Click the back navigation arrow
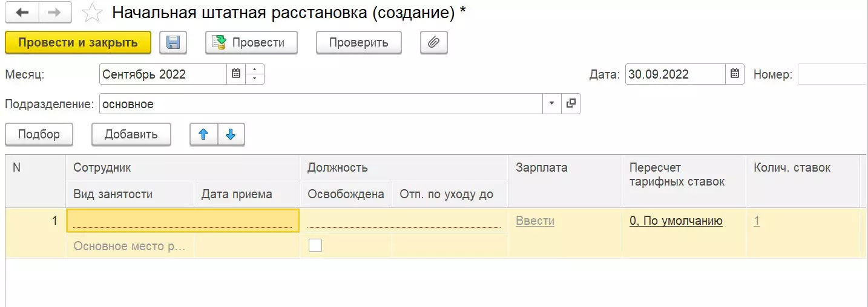This screenshot has height=307, width=868. coord(22,13)
